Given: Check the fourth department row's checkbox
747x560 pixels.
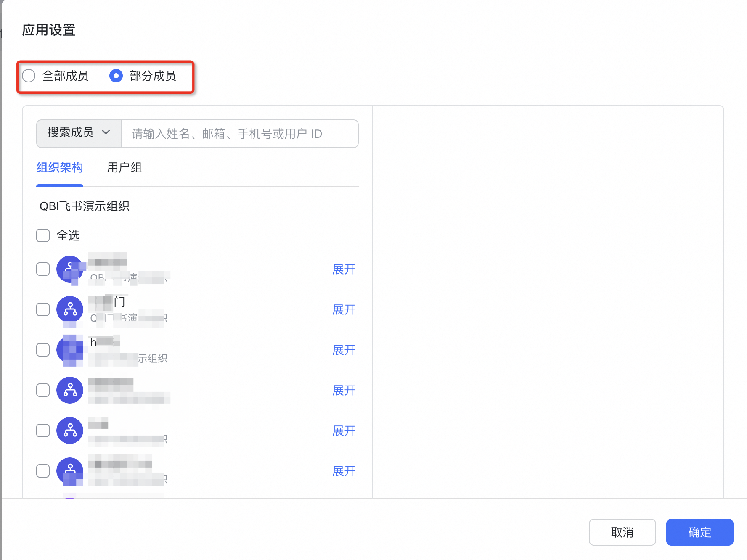Looking at the screenshot, I should [43, 390].
